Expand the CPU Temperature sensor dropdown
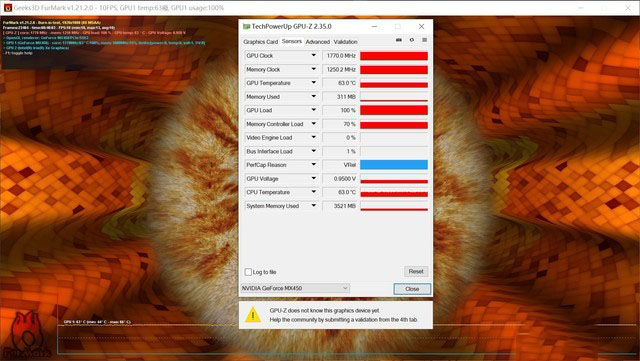 click(313, 192)
